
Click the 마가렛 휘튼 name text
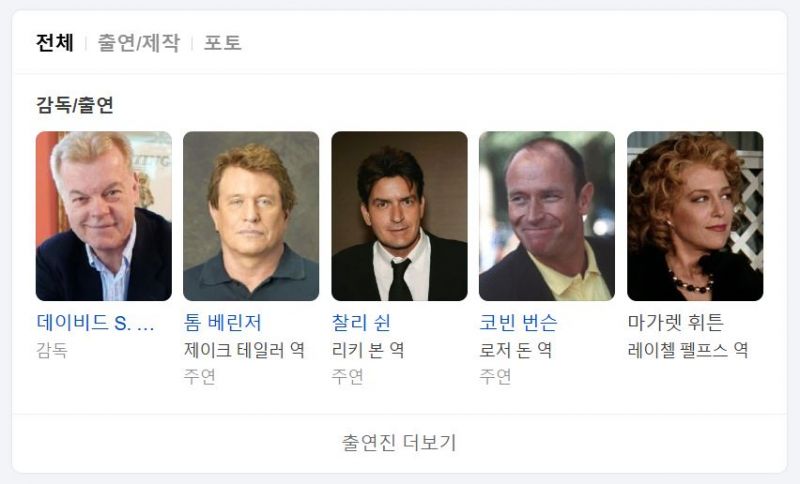click(x=675, y=323)
